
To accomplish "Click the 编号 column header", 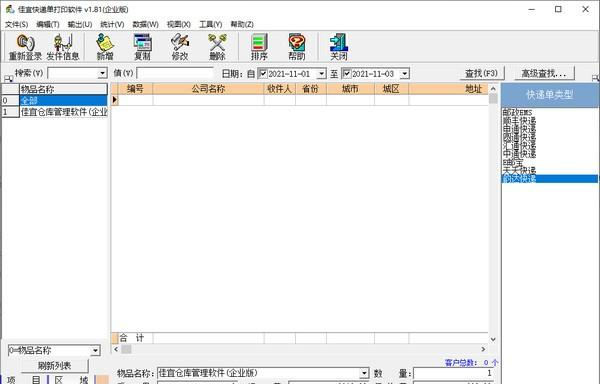I will coord(135,89).
